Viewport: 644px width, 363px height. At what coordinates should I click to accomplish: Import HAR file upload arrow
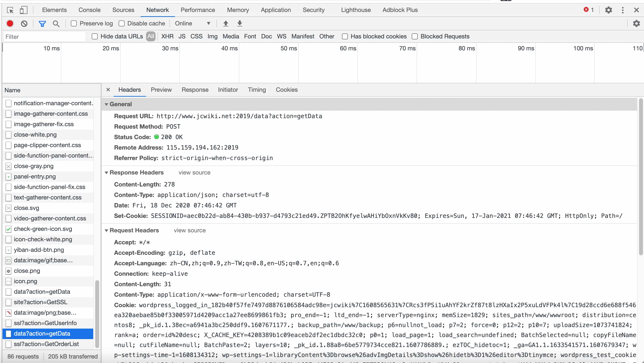pyautogui.click(x=226, y=23)
